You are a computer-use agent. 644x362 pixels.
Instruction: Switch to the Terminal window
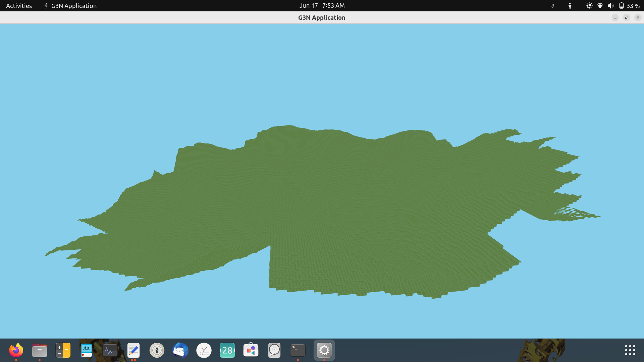tap(298, 350)
